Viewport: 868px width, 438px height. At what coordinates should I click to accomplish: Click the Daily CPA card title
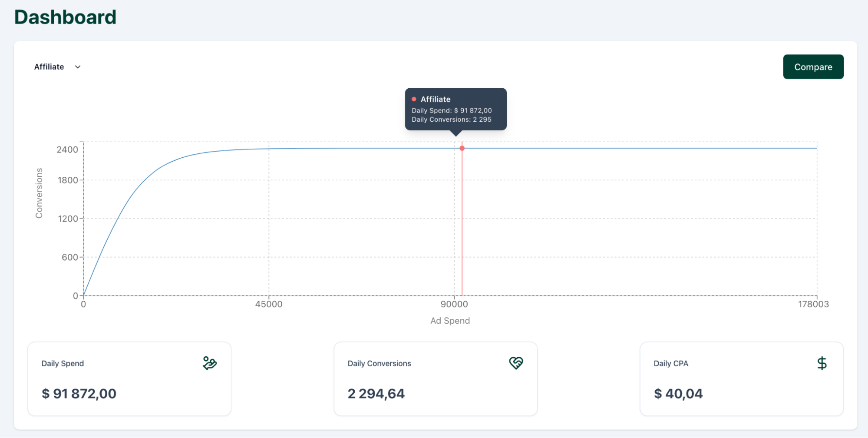671,363
